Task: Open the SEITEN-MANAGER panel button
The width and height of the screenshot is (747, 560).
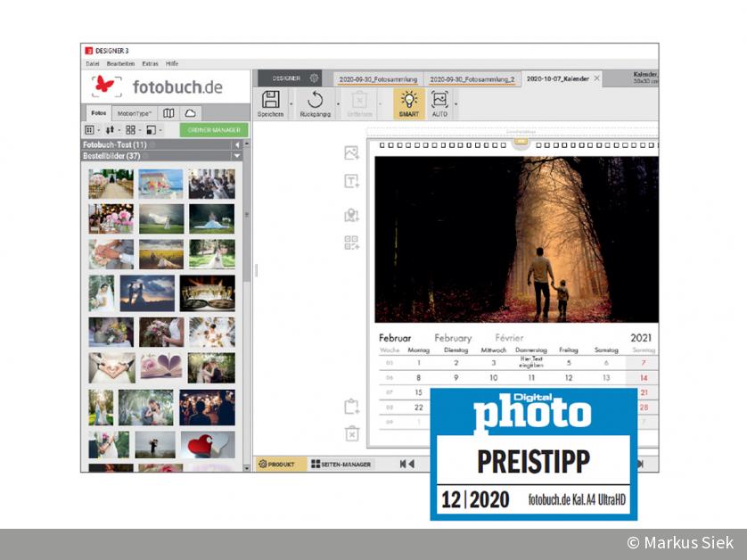Action: [341, 465]
